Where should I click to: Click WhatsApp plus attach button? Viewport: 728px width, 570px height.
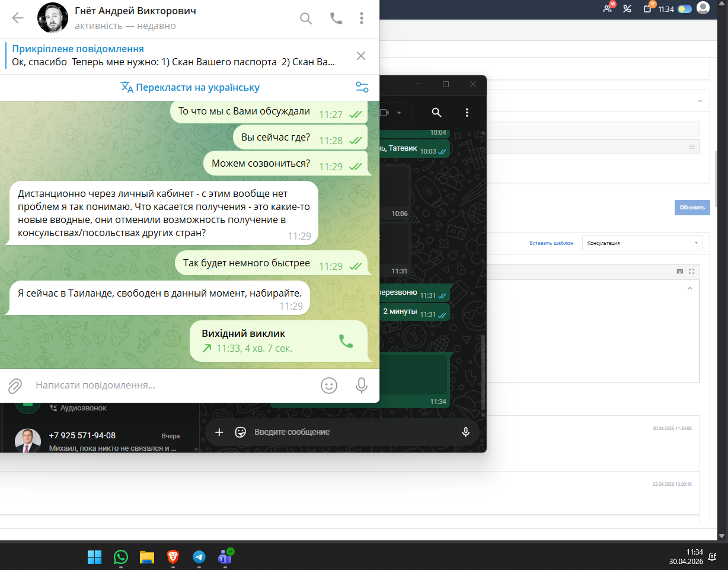pos(219,432)
